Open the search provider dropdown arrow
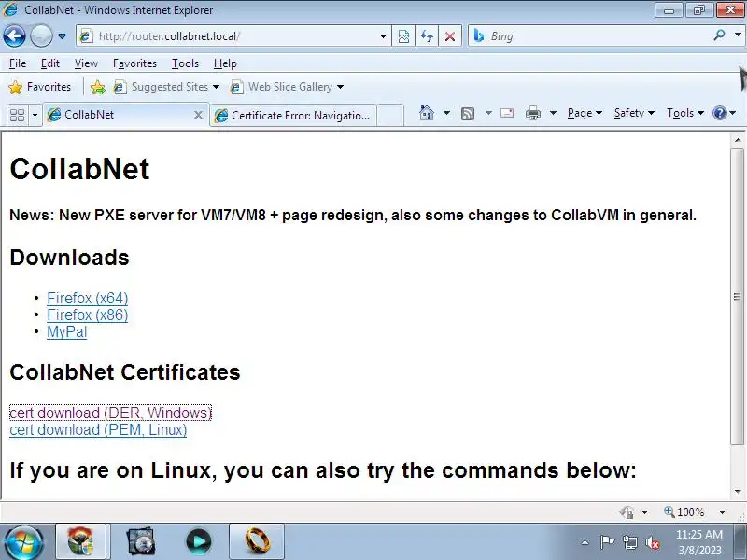 coord(738,35)
